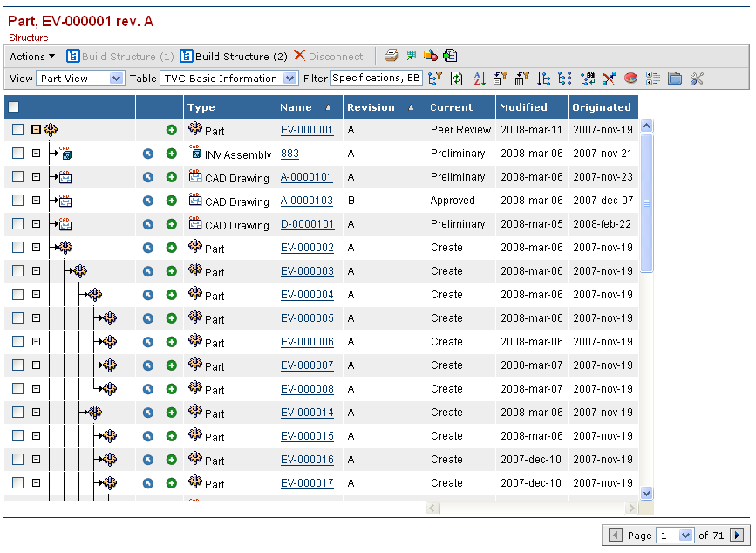Click the pie chart icon

pos(630,79)
